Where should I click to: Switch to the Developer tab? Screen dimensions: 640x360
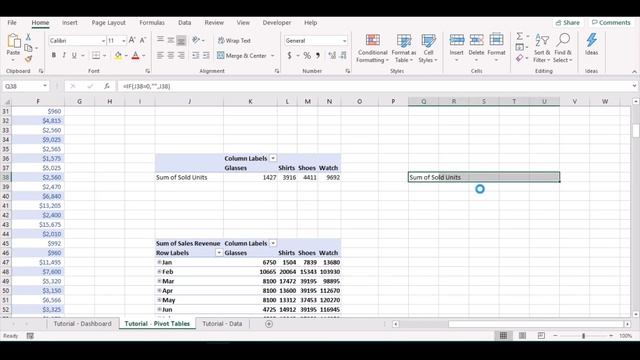pos(277,22)
